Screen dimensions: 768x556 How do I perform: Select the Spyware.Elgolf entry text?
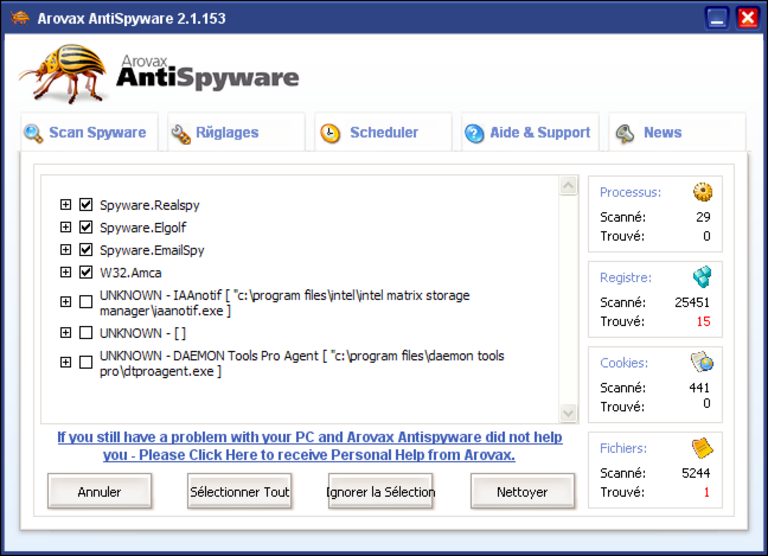pos(143,227)
